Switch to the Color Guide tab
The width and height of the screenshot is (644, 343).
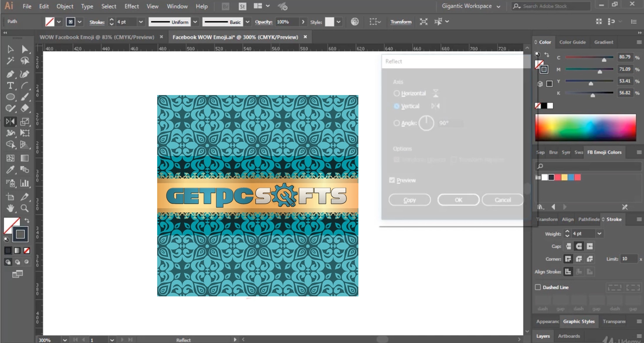click(572, 42)
